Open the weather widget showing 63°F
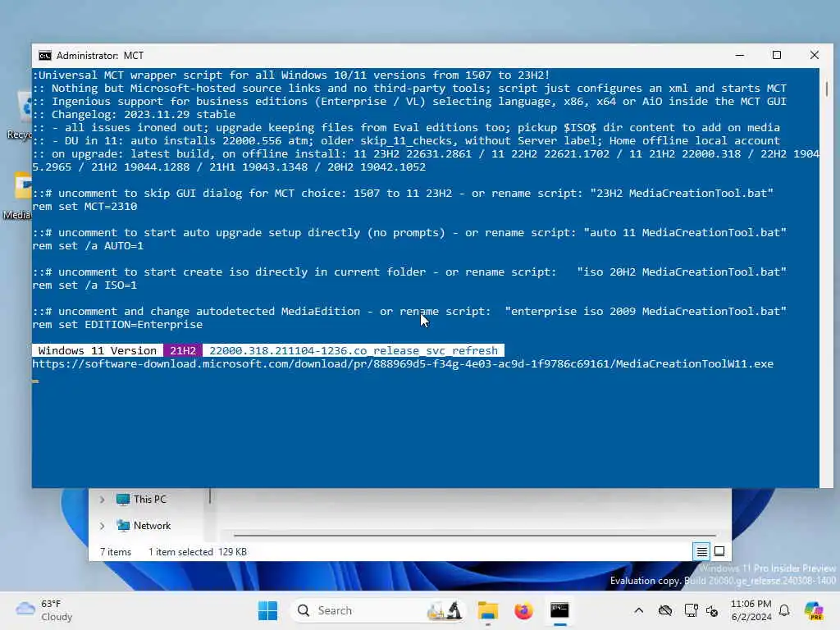The height and width of the screenshot is (630, 840). pyautogui.click(x=44, y=610)
